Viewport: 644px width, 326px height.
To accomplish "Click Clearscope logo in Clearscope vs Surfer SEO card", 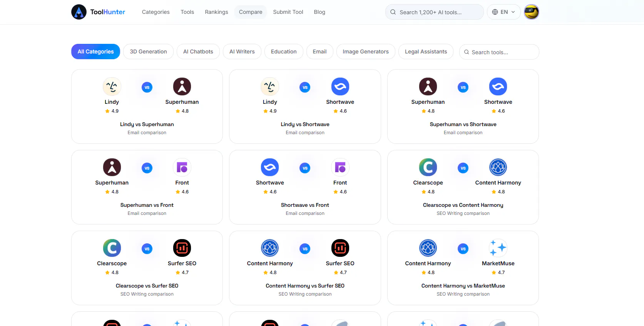I will point(112,248).
